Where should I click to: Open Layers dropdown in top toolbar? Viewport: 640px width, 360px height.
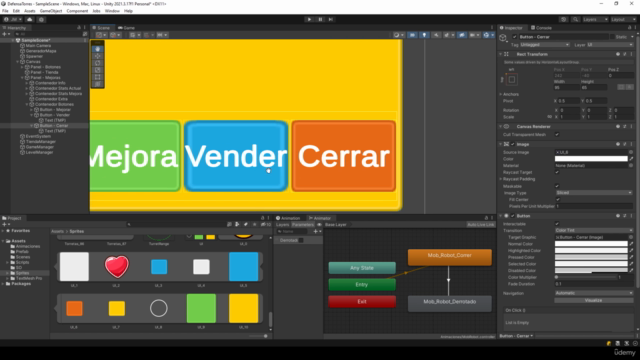point(595,19)
